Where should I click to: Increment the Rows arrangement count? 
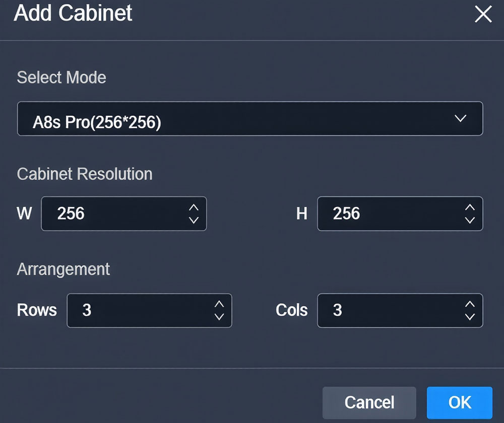coord(219,304)
